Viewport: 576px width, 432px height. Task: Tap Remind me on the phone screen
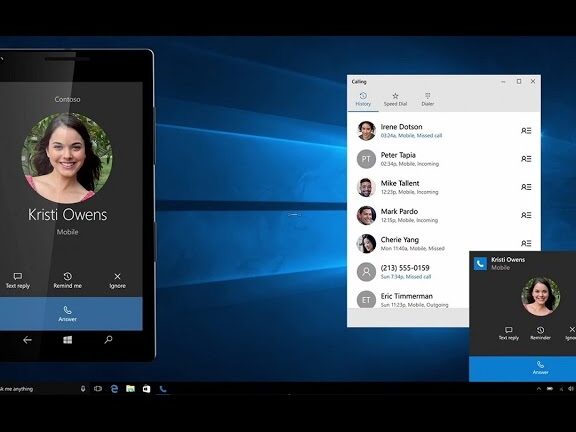tap(68, 281)
